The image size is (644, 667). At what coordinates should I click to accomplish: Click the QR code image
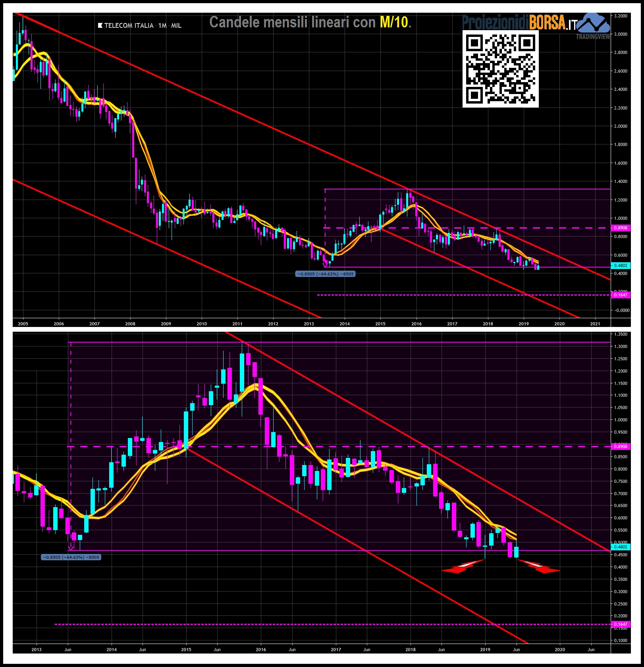coord(500,69)
